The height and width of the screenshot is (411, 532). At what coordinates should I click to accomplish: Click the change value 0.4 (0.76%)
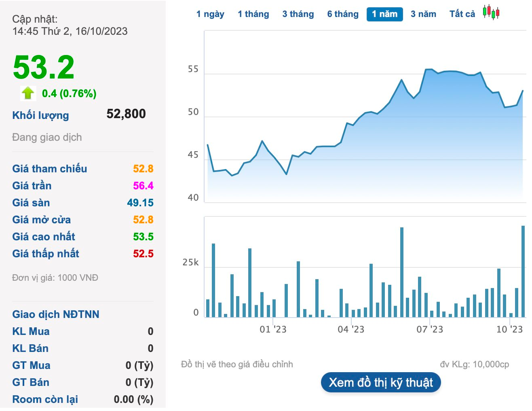(x=69, y=93)
